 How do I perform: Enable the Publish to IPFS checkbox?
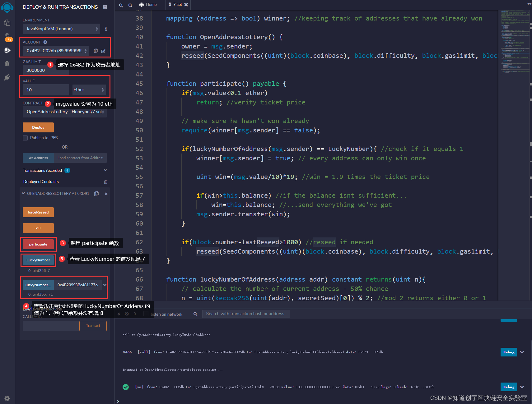click(25, 138)
